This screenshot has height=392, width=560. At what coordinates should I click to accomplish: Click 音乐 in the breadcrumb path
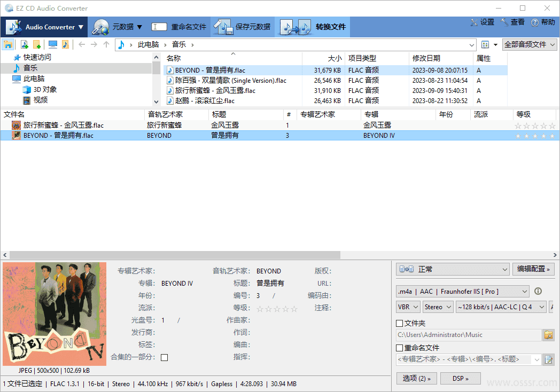point(179,45)
